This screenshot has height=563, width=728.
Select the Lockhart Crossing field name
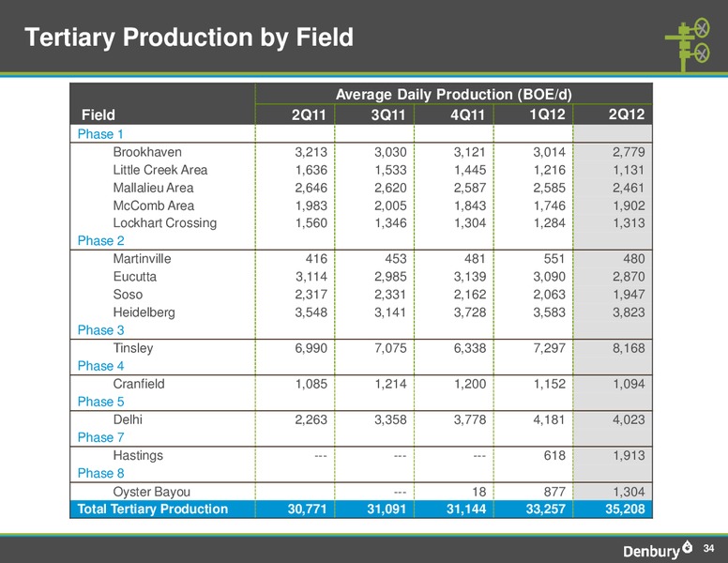coord(165,223)
